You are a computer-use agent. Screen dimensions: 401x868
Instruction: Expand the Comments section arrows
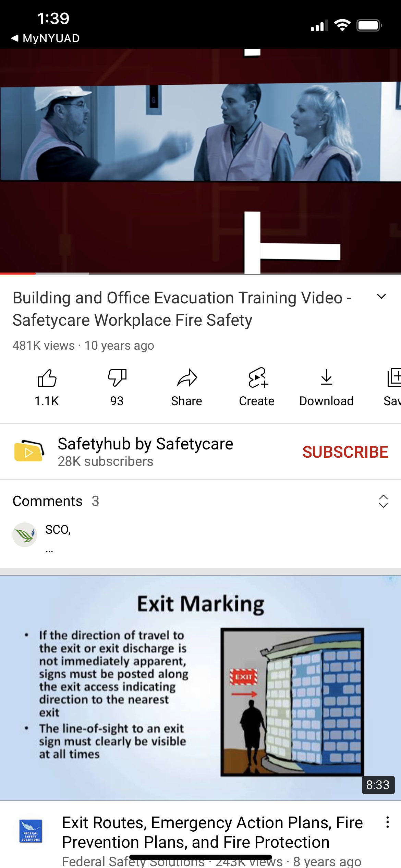[383, 501]
